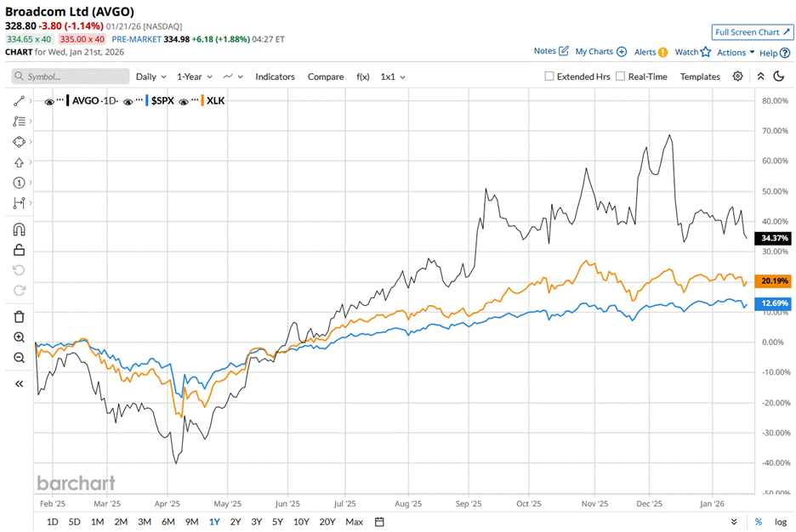Toggle log scale mode
796x532 pixels.
781,522
